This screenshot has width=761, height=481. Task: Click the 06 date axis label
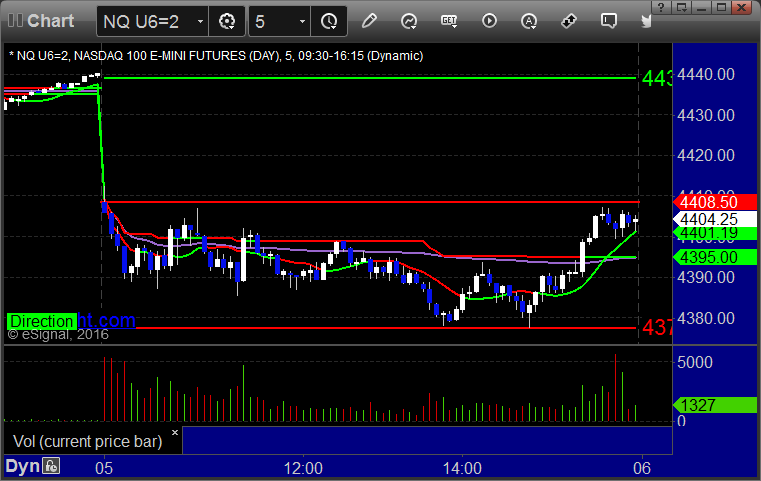click(x=642, y=468)
